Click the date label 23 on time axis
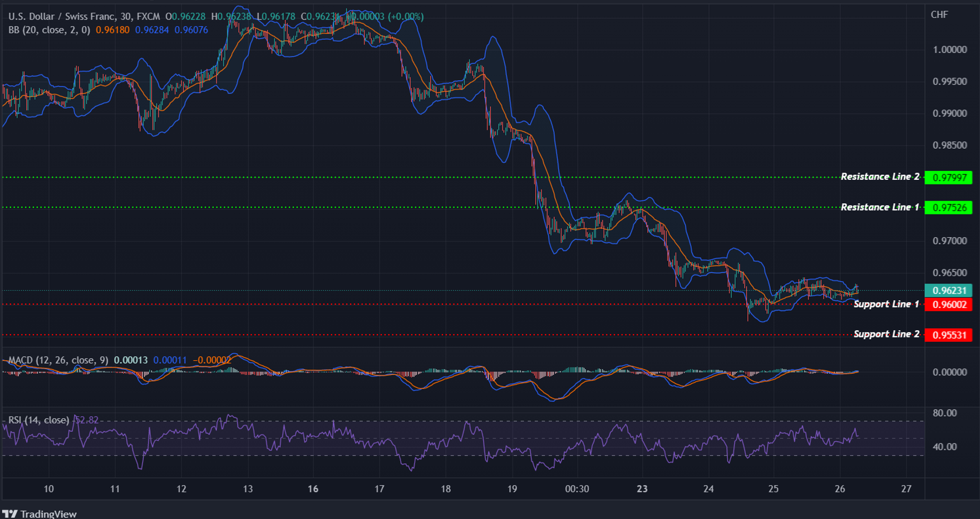Image resolution: width=980 pixels, height=519 pixels. 642,489
